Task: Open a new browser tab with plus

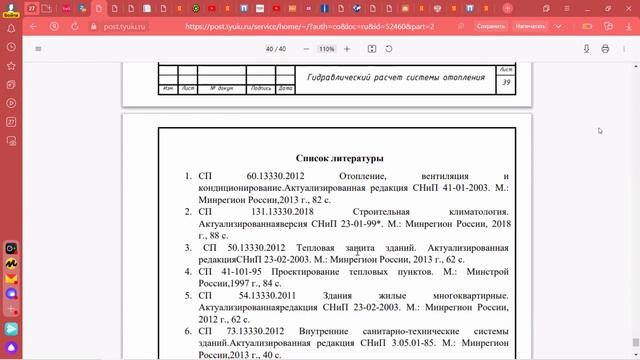Action: [x=507, y=8]
